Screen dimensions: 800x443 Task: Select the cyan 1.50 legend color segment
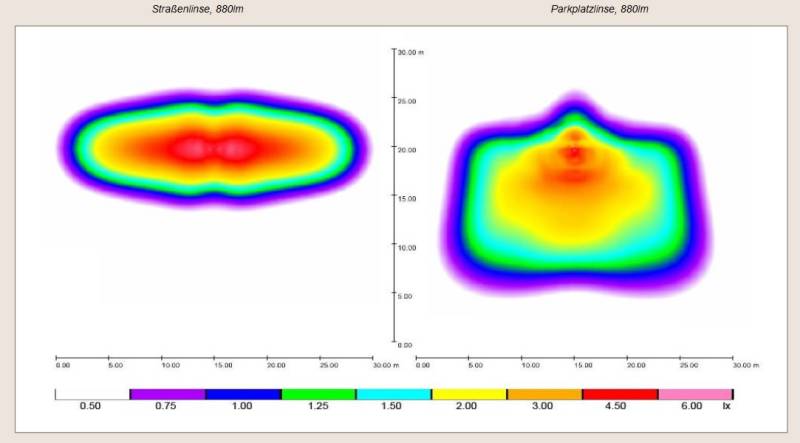[x=393, y=394]
